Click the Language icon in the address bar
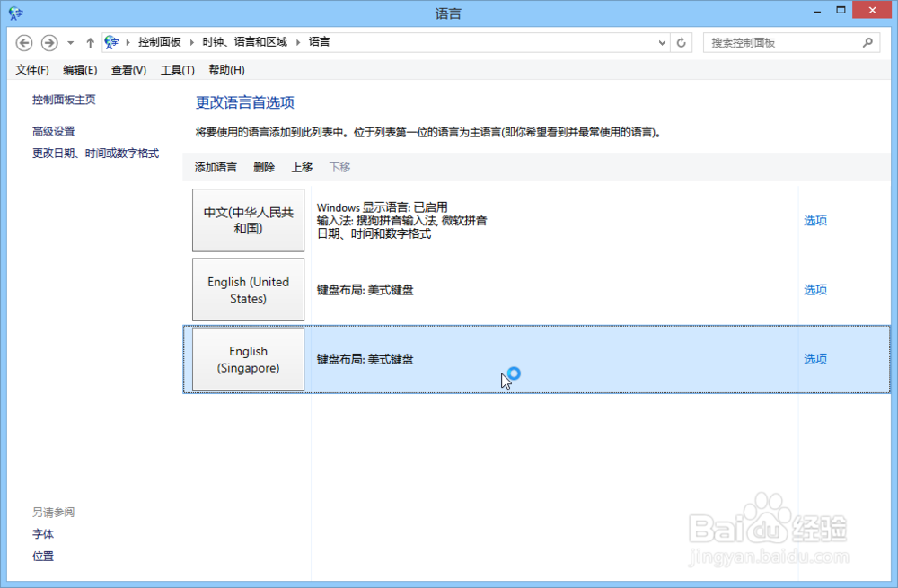 [111, 41]
